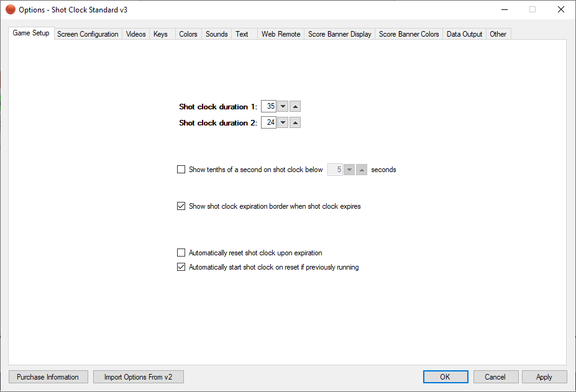
Task: Increase shot clock duration 1 with up arrow
Action: (296, 107)
